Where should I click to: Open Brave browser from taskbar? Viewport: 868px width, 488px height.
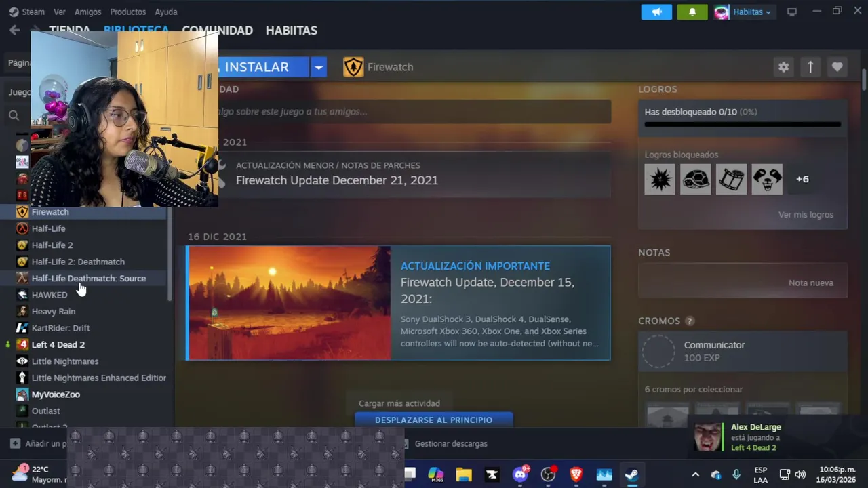point(576,474)
